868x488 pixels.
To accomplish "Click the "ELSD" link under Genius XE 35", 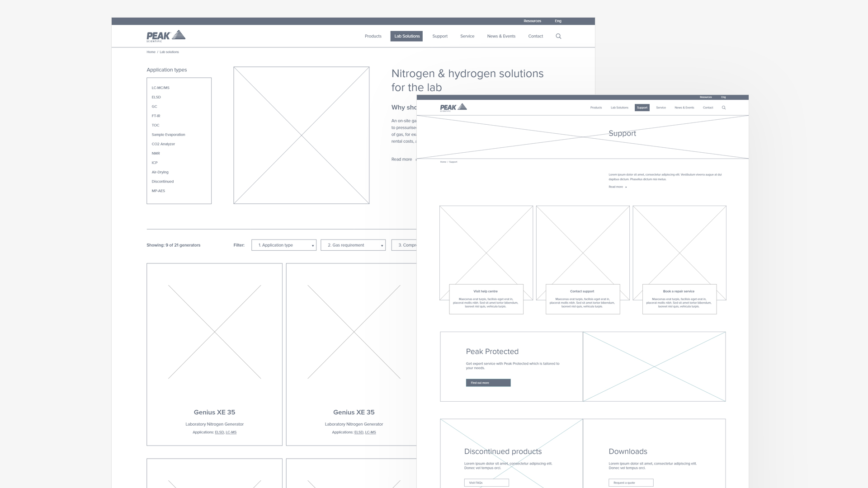I will pos(219,432).
